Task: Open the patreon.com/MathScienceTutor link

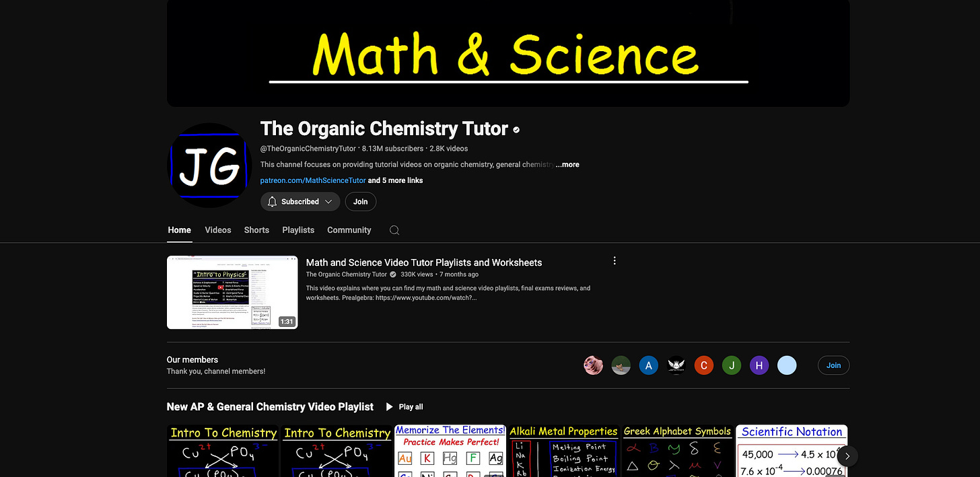Action: coord(313,180)
